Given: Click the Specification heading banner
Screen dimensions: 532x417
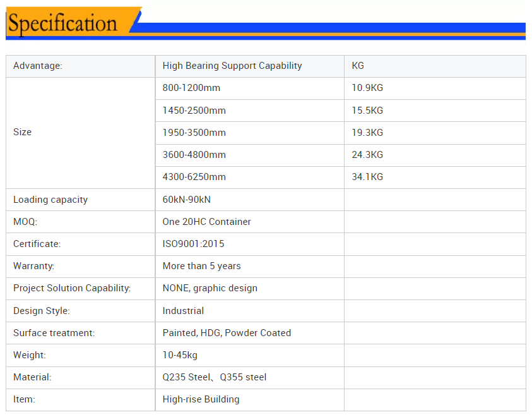Looking at the screenshot, I should click(266, 23).
